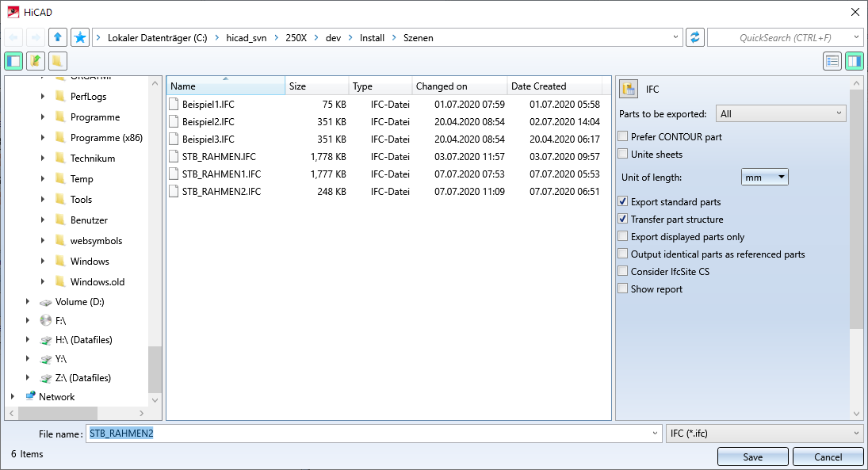Switch to details list view icon
This screenshot has height=470, width=868.
(x=832, y=61)
